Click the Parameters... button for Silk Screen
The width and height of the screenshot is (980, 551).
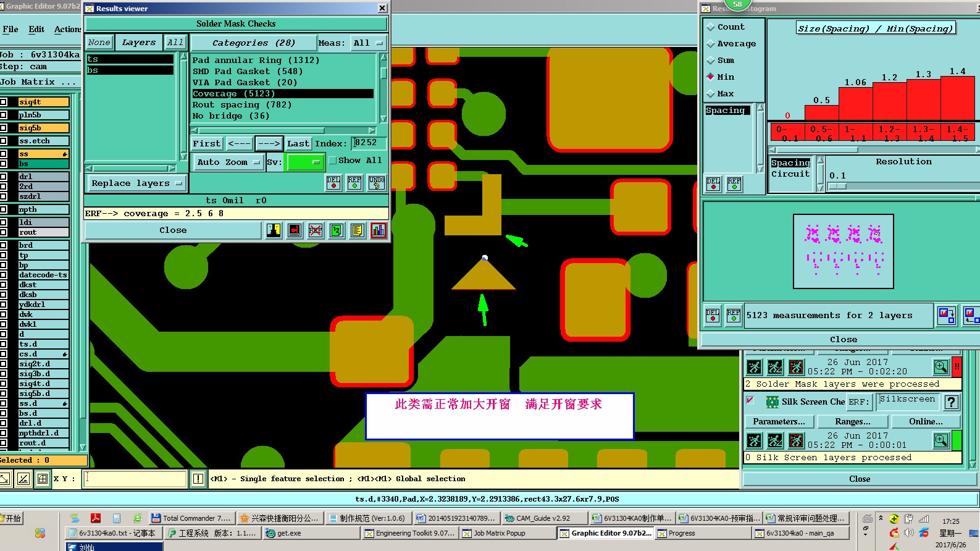(779, 422)
